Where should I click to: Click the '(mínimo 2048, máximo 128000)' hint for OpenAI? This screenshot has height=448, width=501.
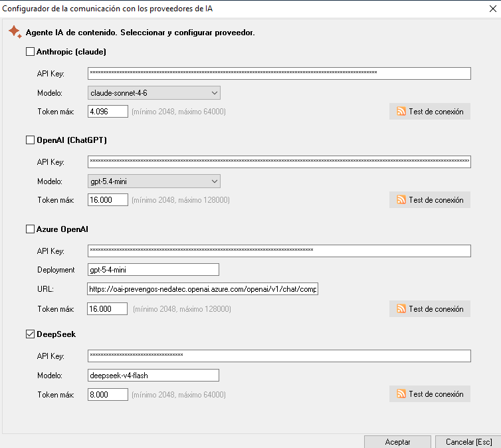pos(181,200)
